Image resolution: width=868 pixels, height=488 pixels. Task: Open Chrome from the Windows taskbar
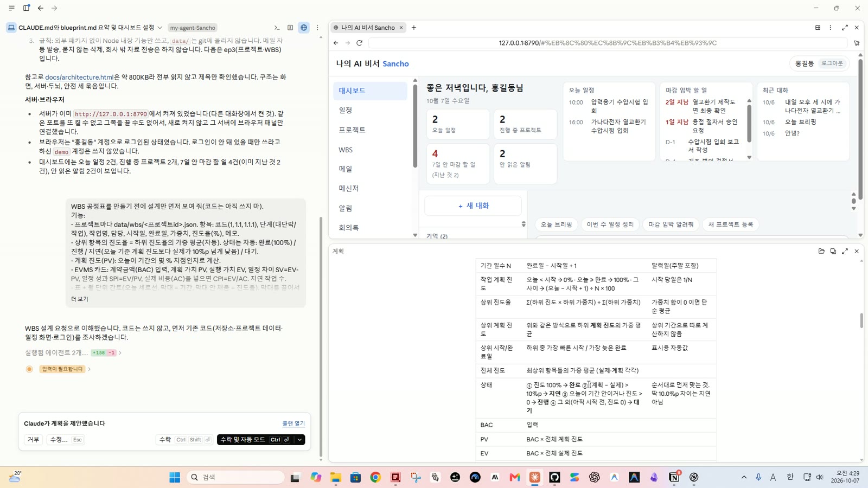(x=375, y=477)
